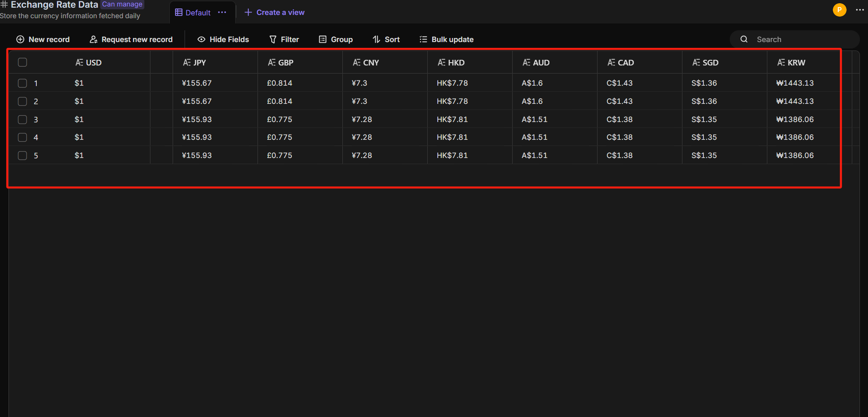Click the Sort arrows icon
The image size is (868, 417).
pyautogui.click(x=376, y=39)
